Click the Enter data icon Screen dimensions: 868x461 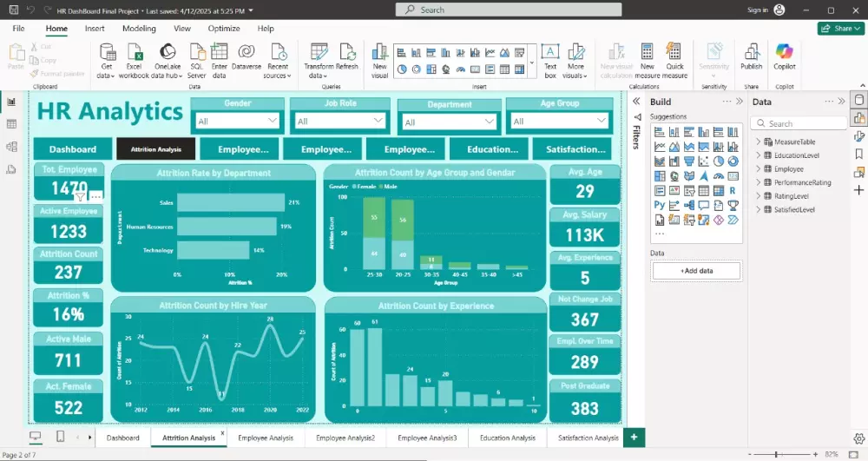220,53
